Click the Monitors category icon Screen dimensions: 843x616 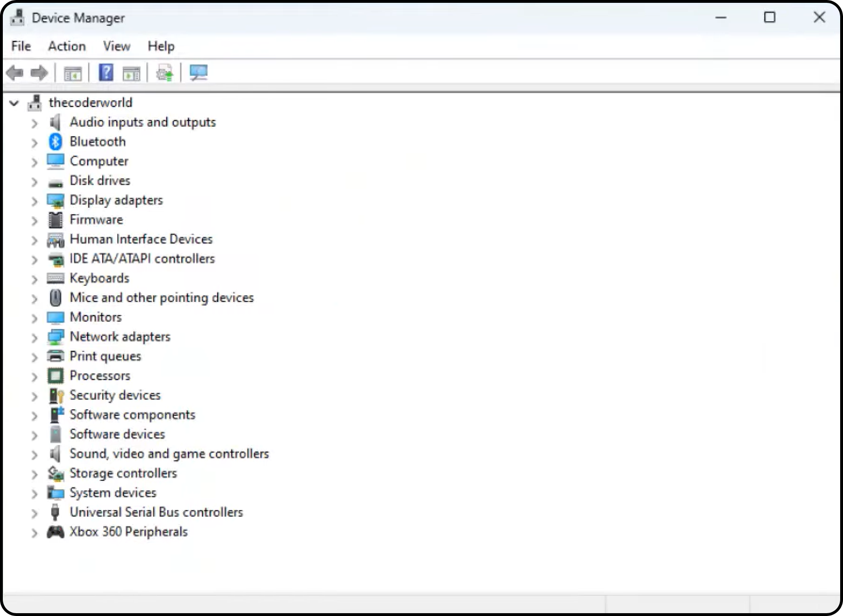point(56,318)
